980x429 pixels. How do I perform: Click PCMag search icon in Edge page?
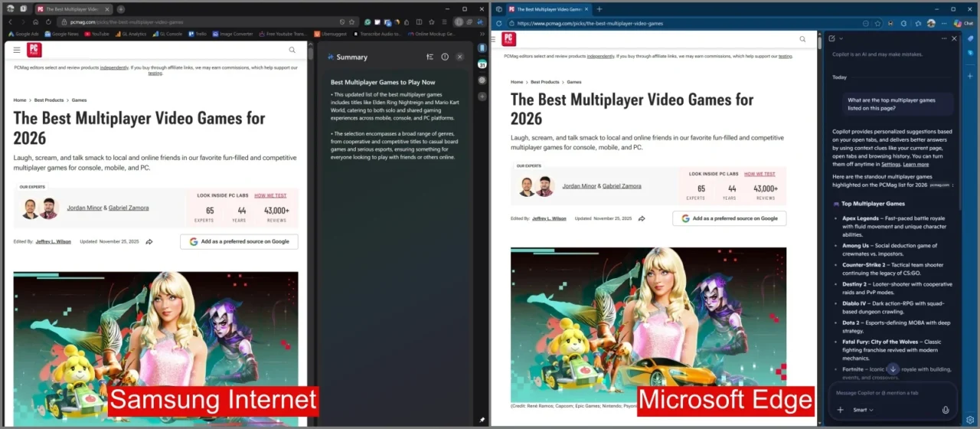pos(802,39)
